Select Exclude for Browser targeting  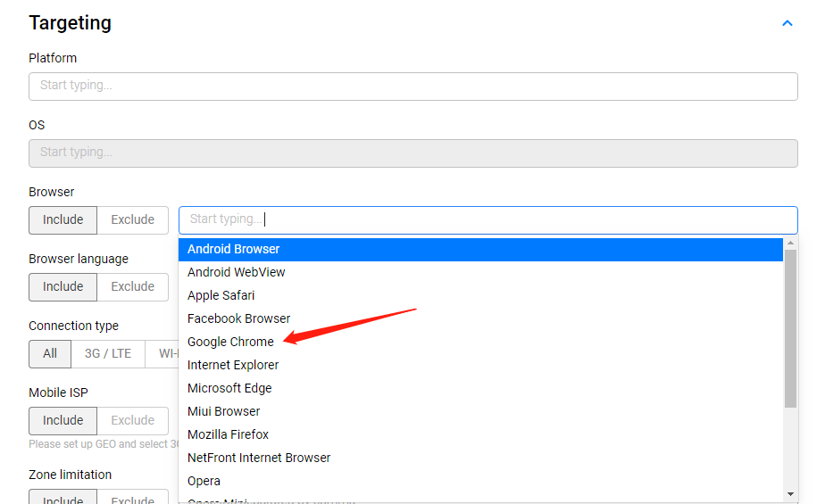[132, 219]
